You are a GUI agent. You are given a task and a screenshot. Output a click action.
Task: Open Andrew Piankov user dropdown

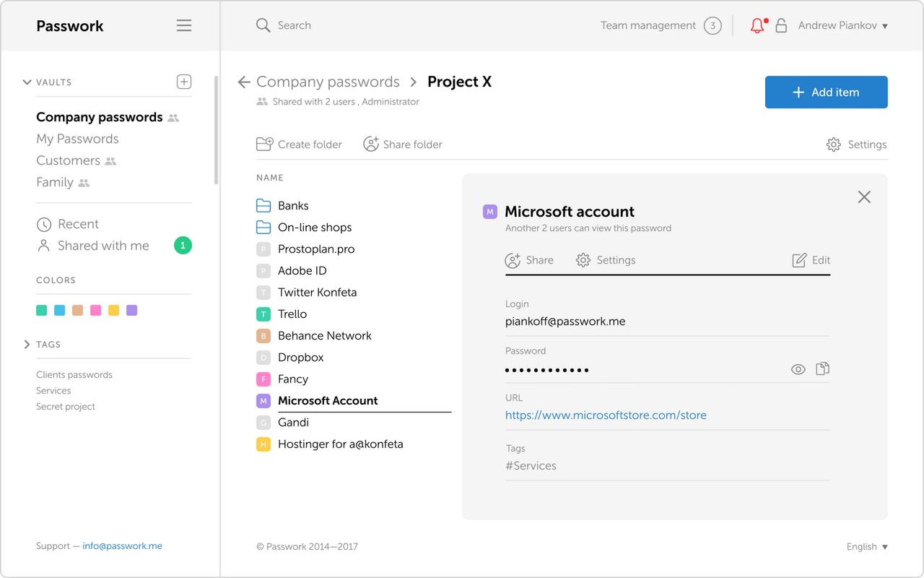[842, 26]
